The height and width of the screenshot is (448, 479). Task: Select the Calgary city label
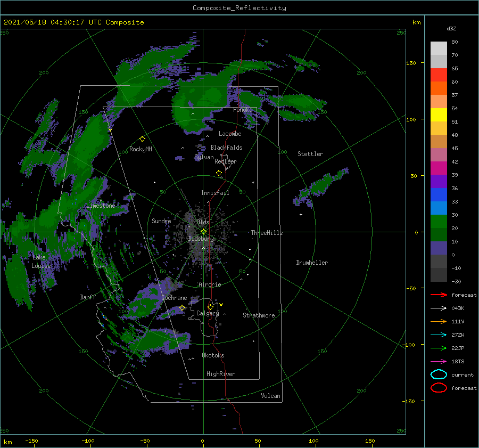(208, 313)
